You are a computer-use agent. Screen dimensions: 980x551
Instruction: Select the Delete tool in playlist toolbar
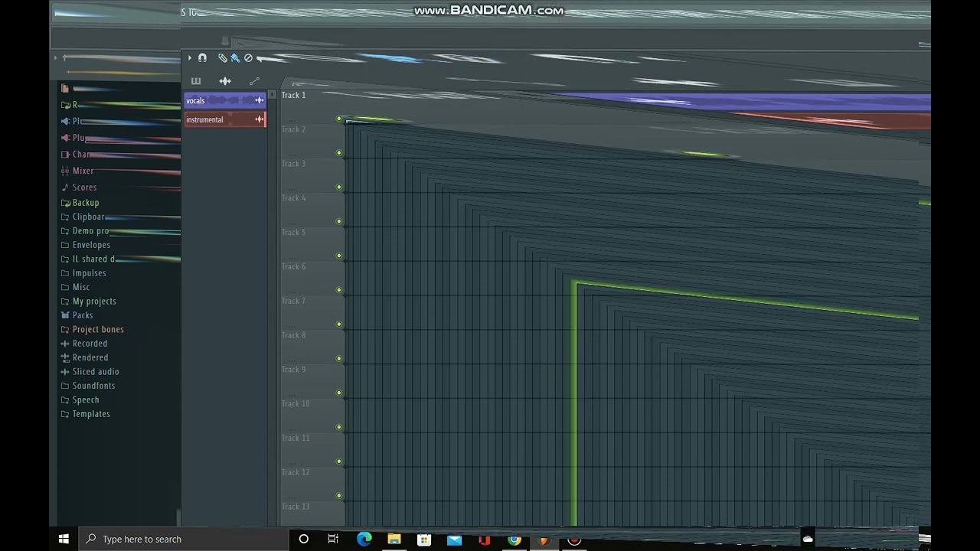[x=248, y=57]
